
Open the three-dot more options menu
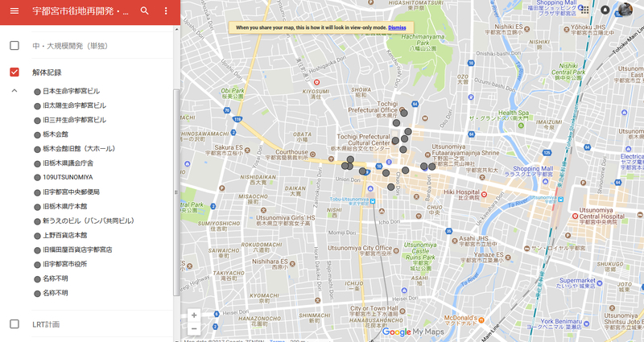click(166, 10)
